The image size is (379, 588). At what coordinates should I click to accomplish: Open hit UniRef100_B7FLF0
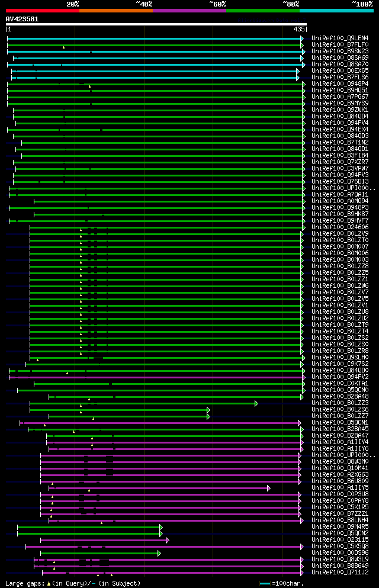(x=340, y=44)
